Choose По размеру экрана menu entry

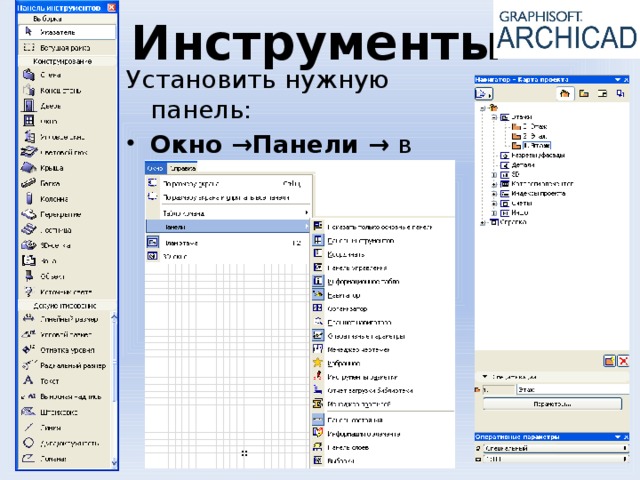coord(229,184)
